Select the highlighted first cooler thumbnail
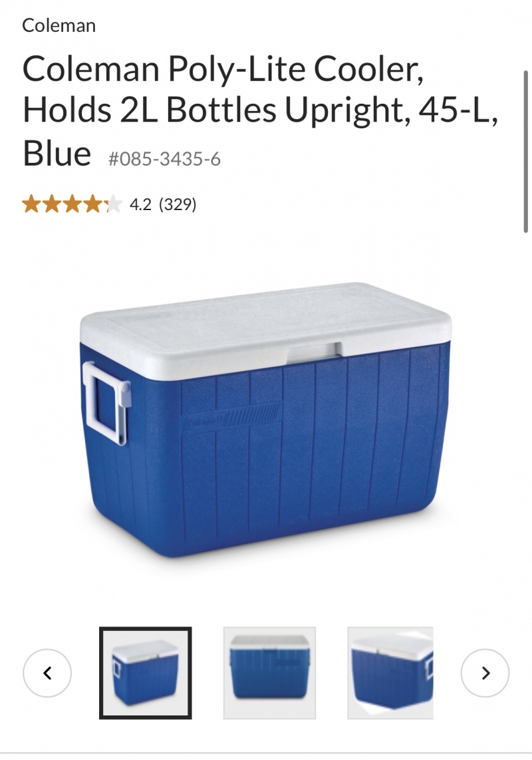The width and height of the screenshot is (532, 760). (146, 673)
